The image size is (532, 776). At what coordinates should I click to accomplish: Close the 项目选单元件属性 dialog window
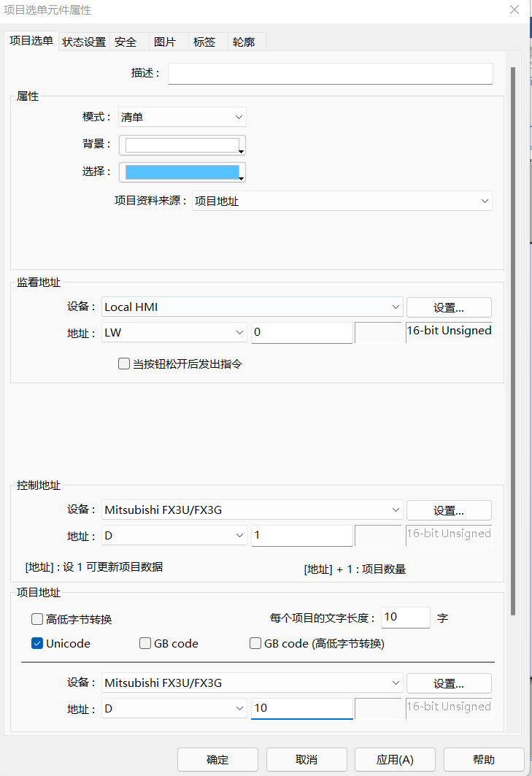point(514,9)
